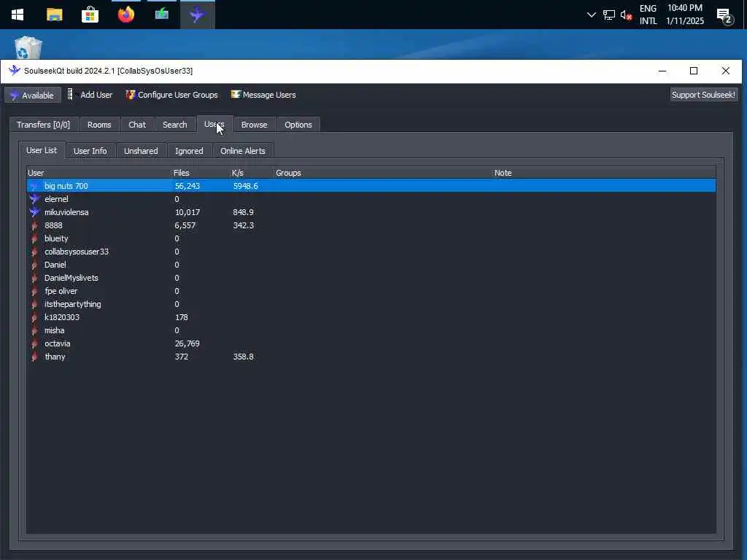Click the muted volume tray icon
The image size is (747, 560).
(x=626, y=15)
